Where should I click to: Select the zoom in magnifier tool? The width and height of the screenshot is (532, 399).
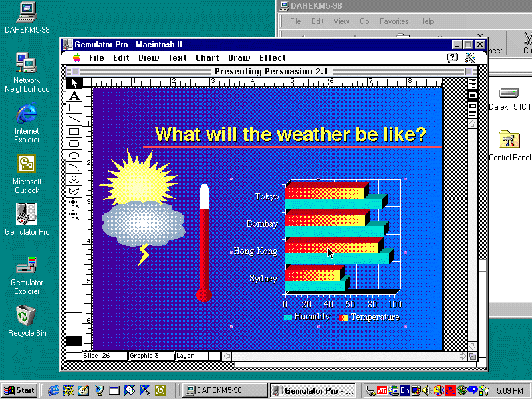(74, 203)
